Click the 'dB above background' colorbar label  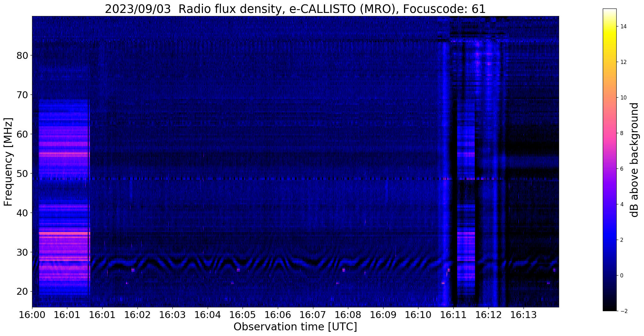(635, 160)
